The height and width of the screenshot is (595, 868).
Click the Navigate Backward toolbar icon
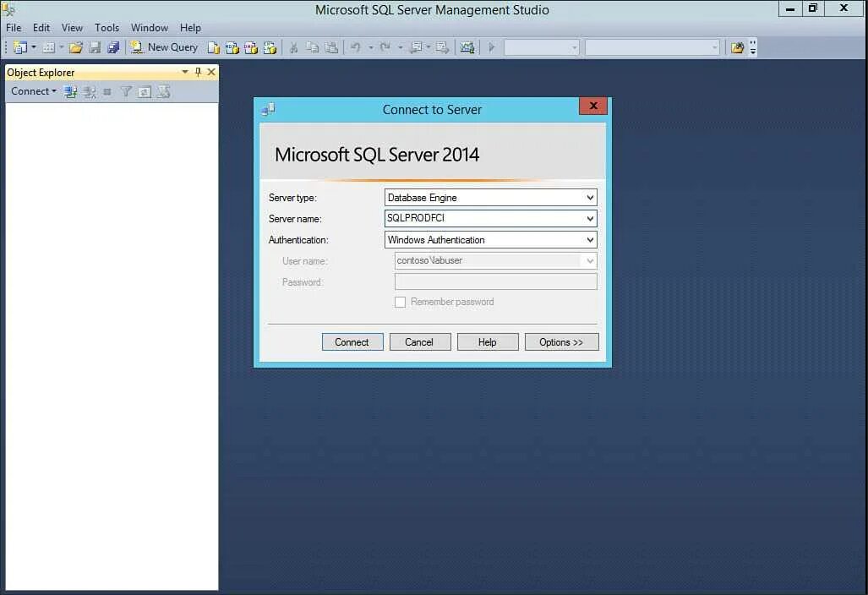tap(416, 47)
